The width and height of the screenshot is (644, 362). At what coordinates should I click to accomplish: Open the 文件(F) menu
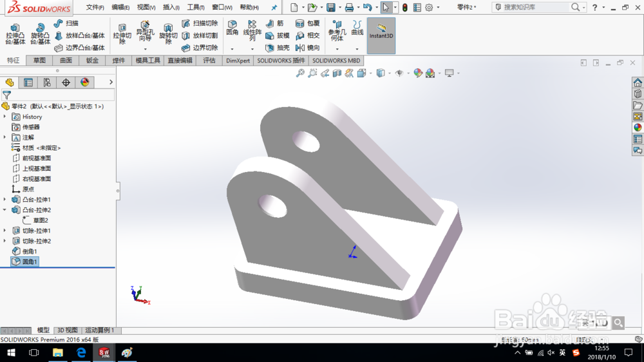click(x=95, y=7)
